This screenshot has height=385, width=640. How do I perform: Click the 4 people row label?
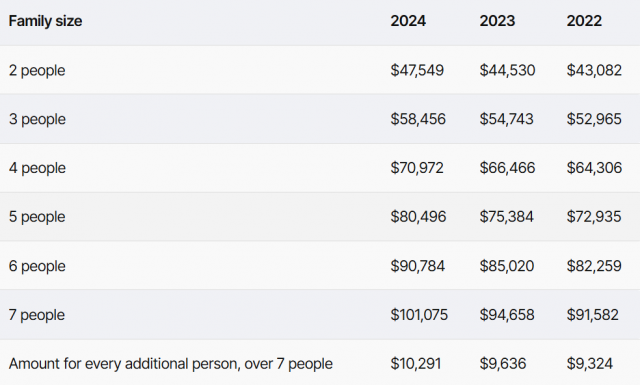[x=37, y=168]
